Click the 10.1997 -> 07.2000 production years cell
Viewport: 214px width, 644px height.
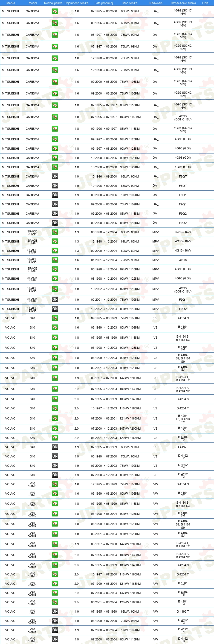pos(104,575)
